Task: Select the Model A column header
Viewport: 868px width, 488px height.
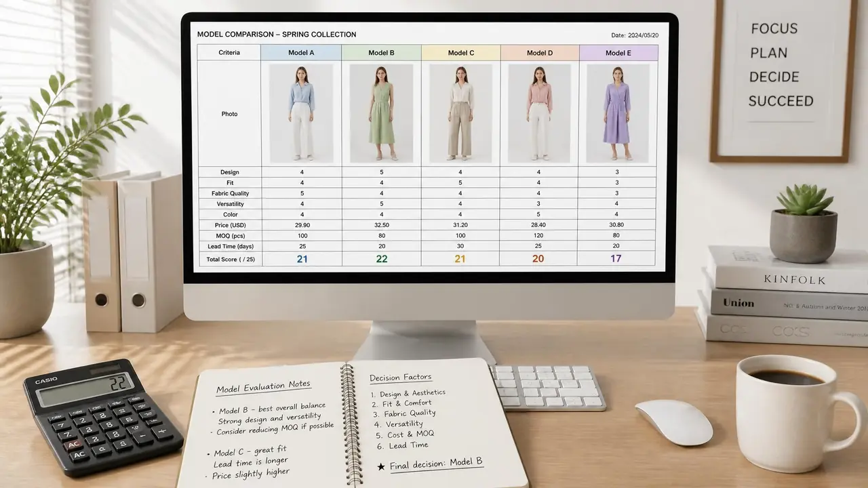Action: pyautogui.click(x=301, y=53)
